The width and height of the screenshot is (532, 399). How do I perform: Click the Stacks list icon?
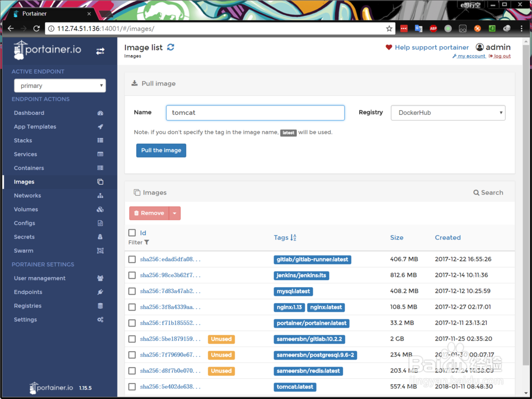pos(100,140)
